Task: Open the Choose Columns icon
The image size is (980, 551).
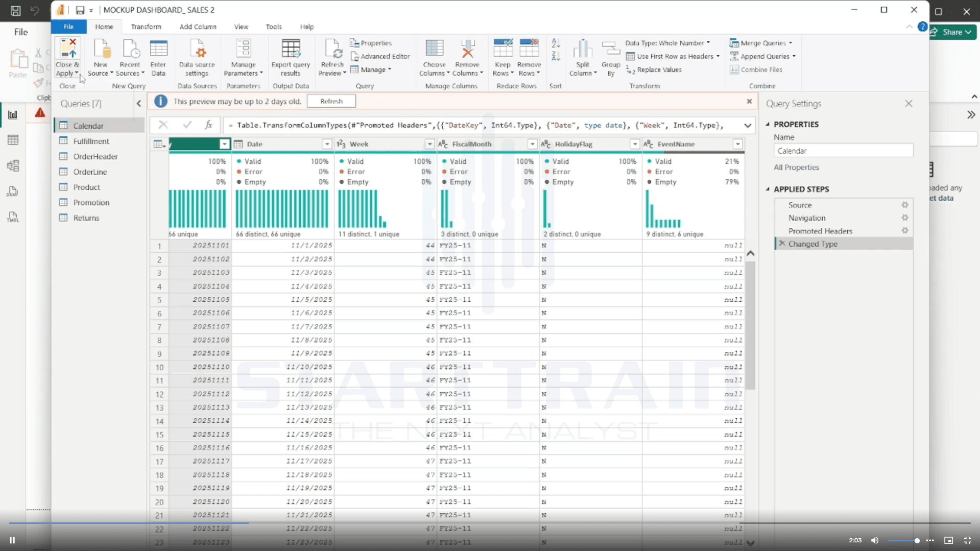Action: pyautogui.click(x=434, y=49)
